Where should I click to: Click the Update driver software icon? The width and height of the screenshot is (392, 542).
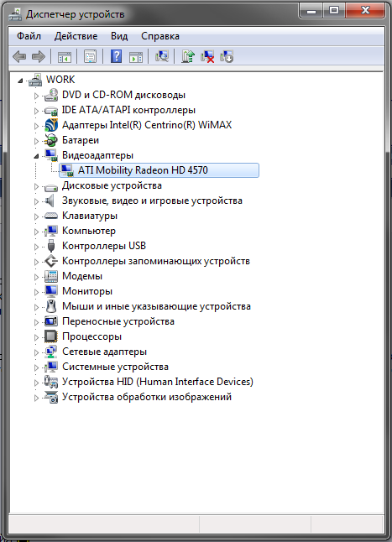188,56
